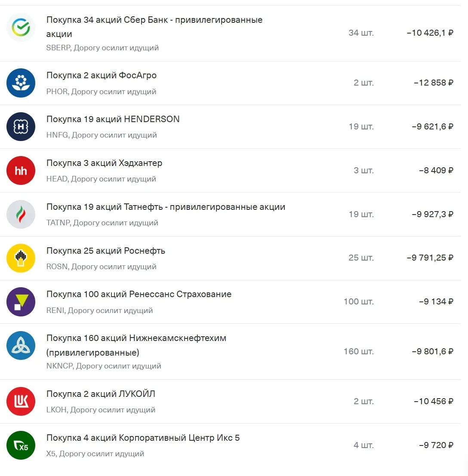This screenshot has height=476, width=468.
Task: Click the red hh HeadHunter logo
Action: (21, 171)
